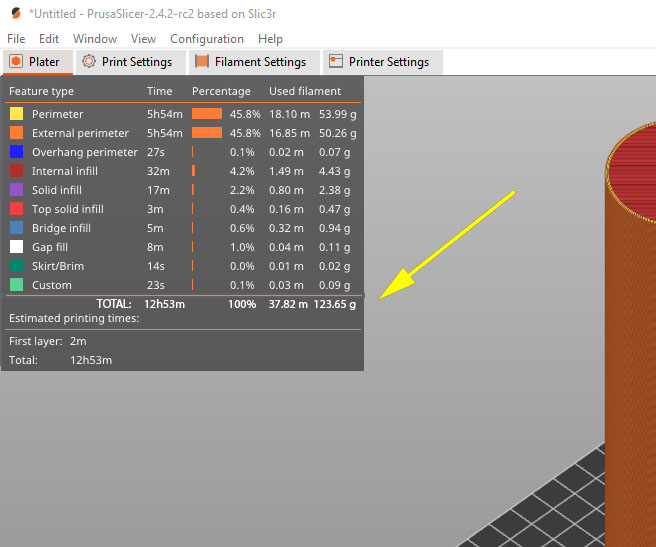Toggle Top solid infill red swatch
The width and height of the screenshot is (656, 547).
point(16,209)
